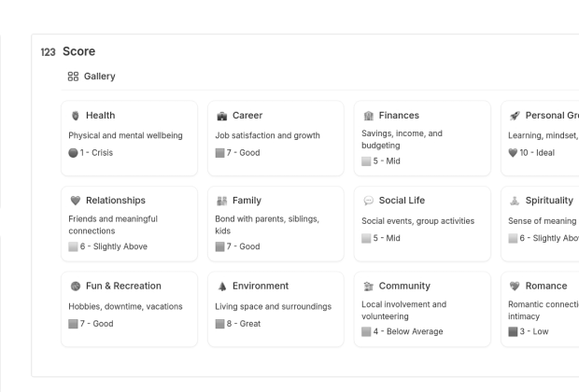The height and width of the screenshot is (392, 579).
Task: Click the Fun & Recreation icon
Action: coord(75,286)
